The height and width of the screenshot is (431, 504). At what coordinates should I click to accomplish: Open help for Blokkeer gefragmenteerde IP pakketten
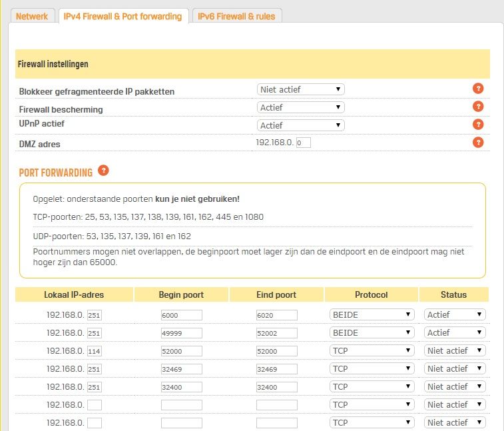pyautogui.click(x=478, y=88)
